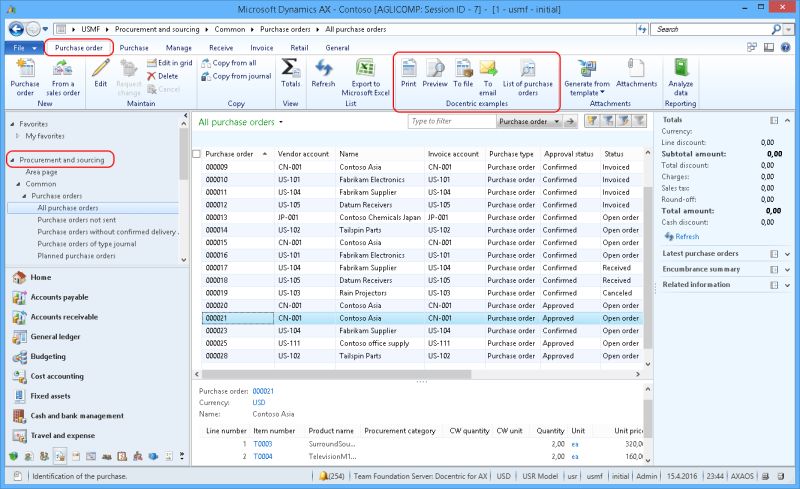
Task: Select Edit in grid
Action: [169, 63]
